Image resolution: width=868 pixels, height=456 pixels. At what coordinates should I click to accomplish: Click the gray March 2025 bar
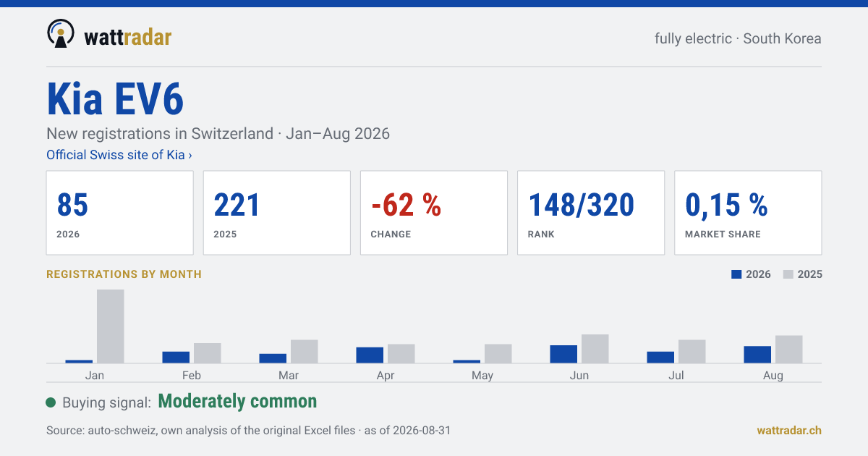click(x=305, y=352)
